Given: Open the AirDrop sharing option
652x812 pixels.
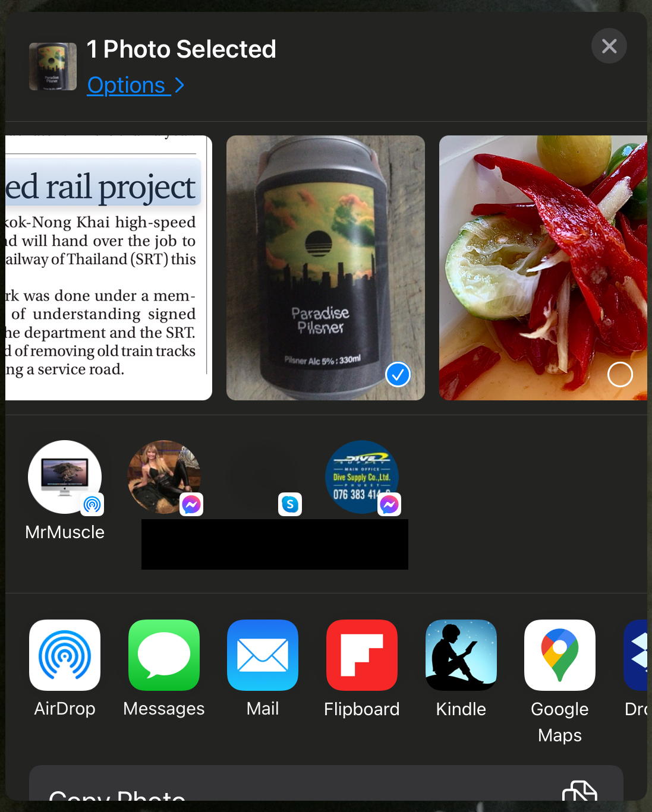Looking at the screenshot, I should coord(65,655).
